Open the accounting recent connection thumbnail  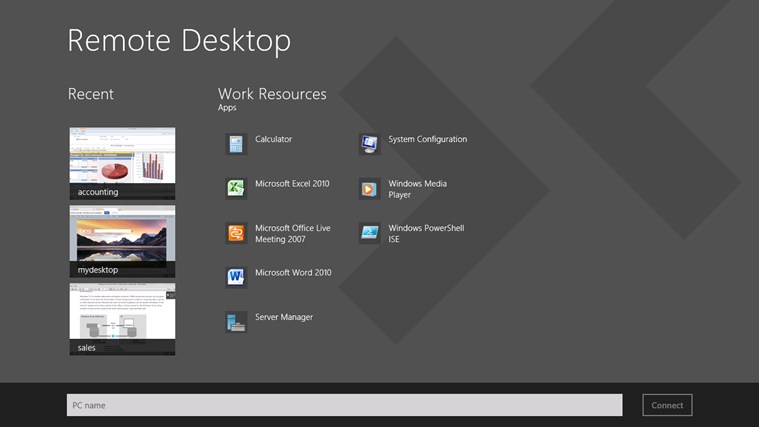122,164
